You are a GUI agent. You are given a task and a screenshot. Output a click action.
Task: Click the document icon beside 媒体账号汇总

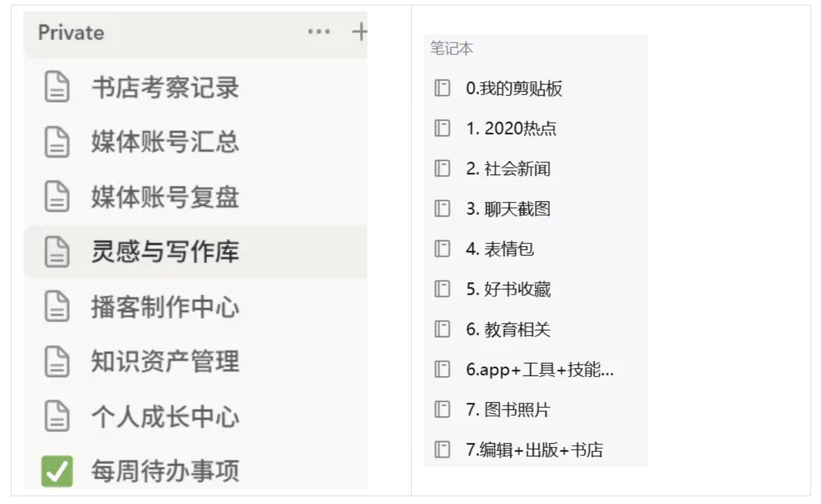point(57,142)
